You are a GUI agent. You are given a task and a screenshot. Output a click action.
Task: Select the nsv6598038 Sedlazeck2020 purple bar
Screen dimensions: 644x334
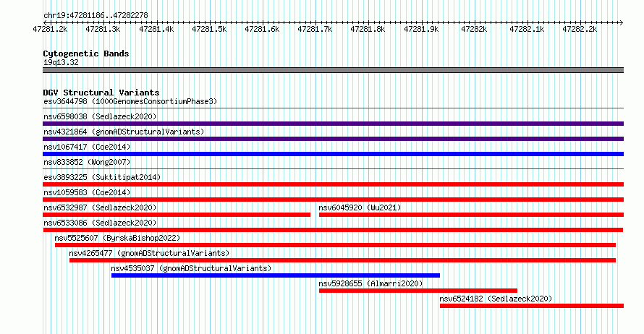pyautogui.click(x=333, y=124)
